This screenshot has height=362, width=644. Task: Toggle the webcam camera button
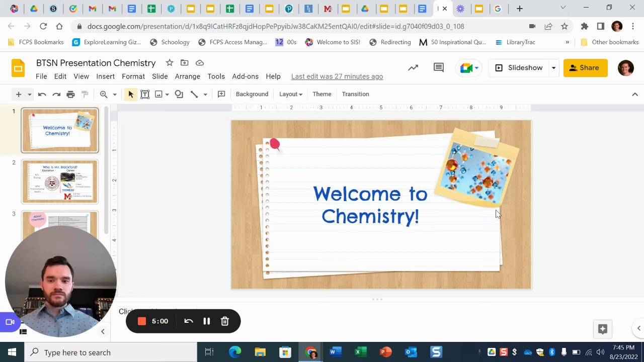(x=10, y=322)
